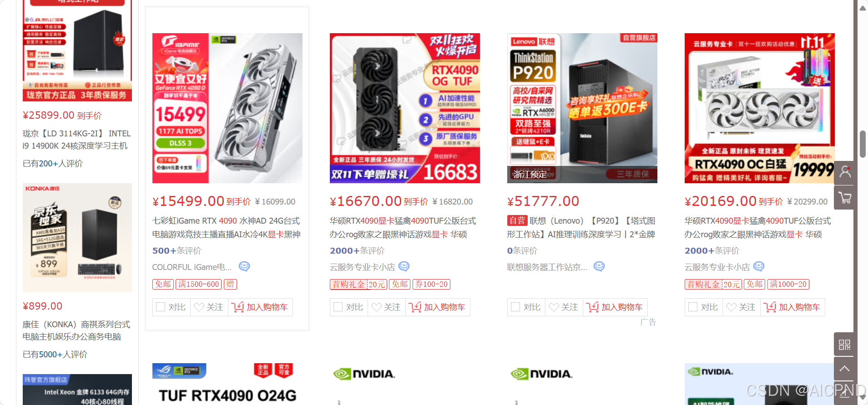The height and width of the screenshot is (405, 868).
Task: Open the ThinkStation P920 product image
Action: pos(582,108)
